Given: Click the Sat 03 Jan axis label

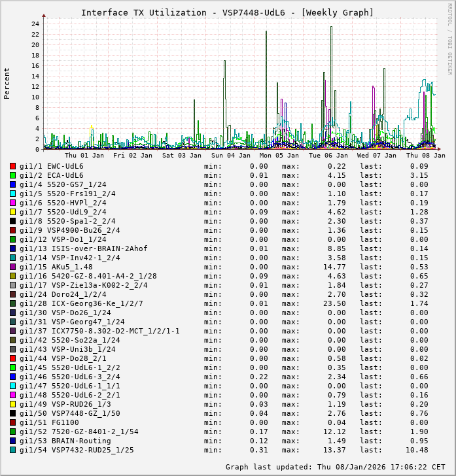Looking at the screenshot, I should click(x=182, y=156).
